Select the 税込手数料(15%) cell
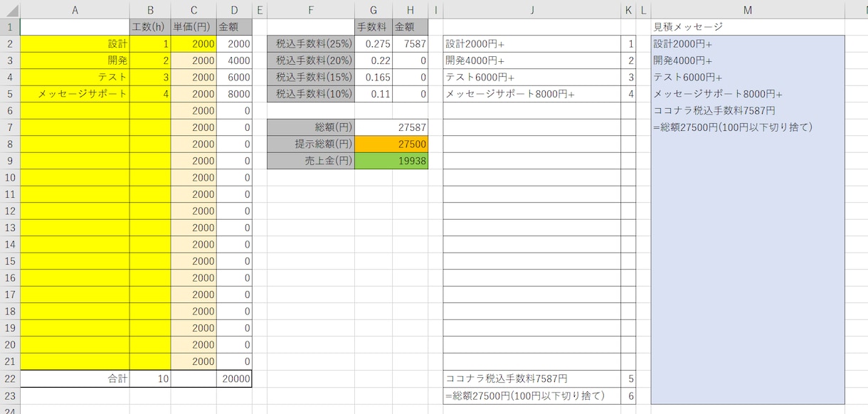 point(311,78)
